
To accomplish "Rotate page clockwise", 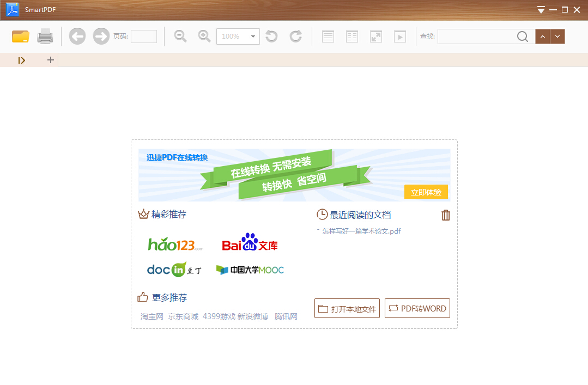I will pyautogui.click(x=295, y=36).
